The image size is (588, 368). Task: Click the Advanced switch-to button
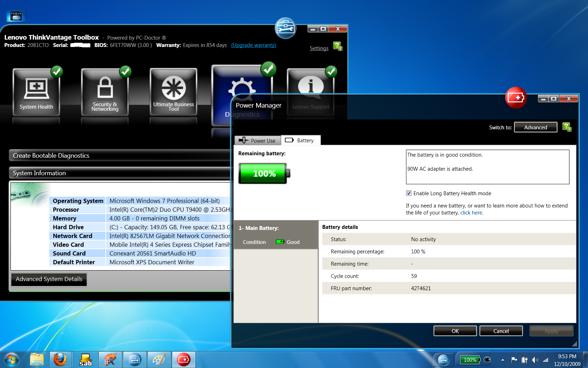point(535,127)
